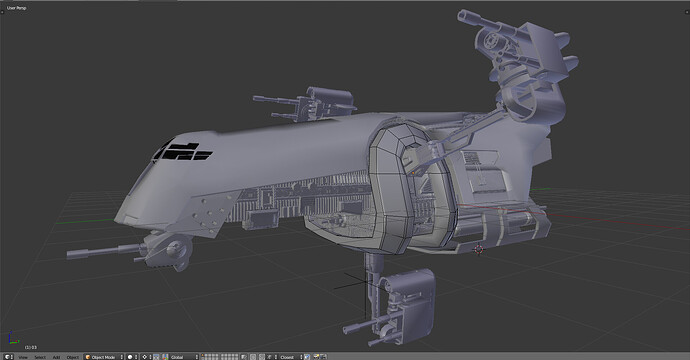Image resolution: width=690 pixels, height=360 pixels.
Task: Open the Select menu in viewport header
Action: click(40, 357)
